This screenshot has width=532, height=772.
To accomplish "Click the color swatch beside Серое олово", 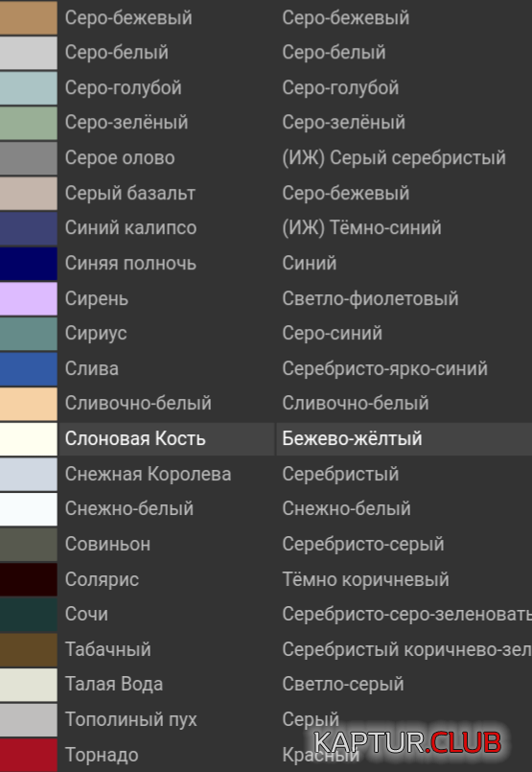I will click(29, 158).
